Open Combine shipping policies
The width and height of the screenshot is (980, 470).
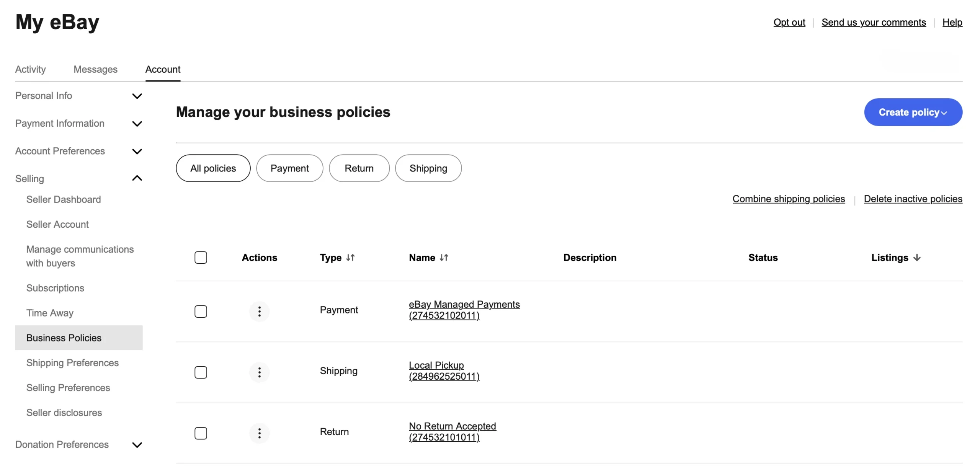tap(788, 199)
